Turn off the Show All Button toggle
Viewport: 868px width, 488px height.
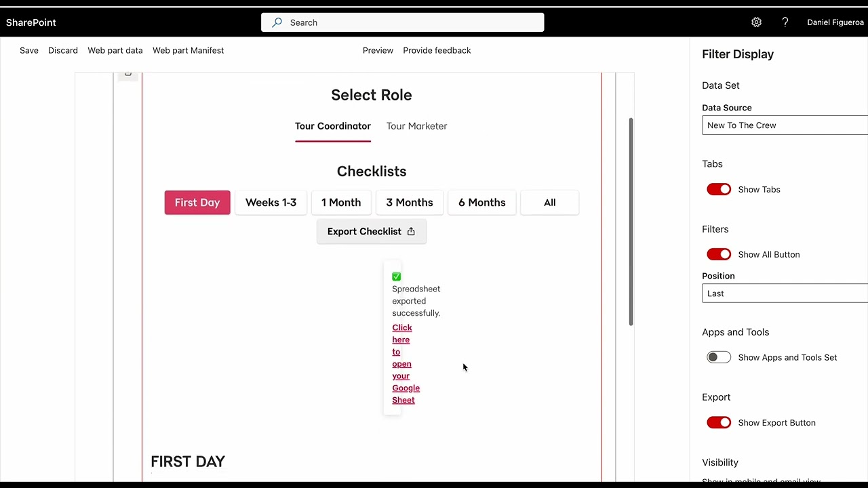tap(719, 255)
